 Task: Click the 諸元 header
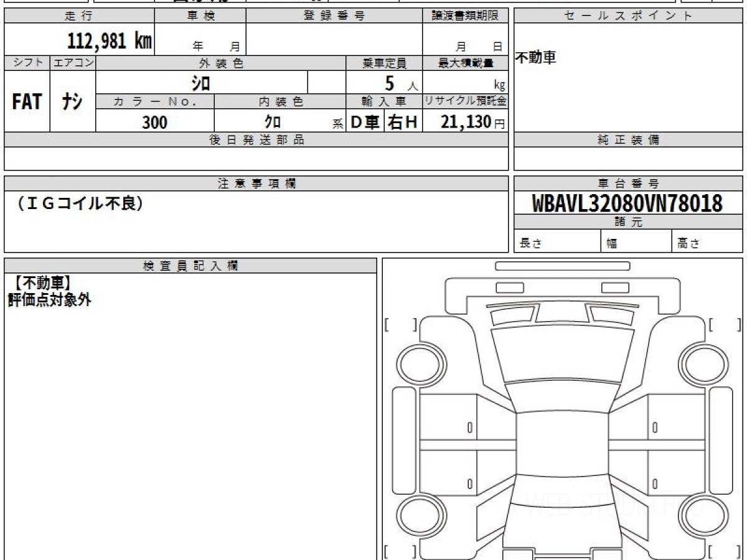(628, 222)
